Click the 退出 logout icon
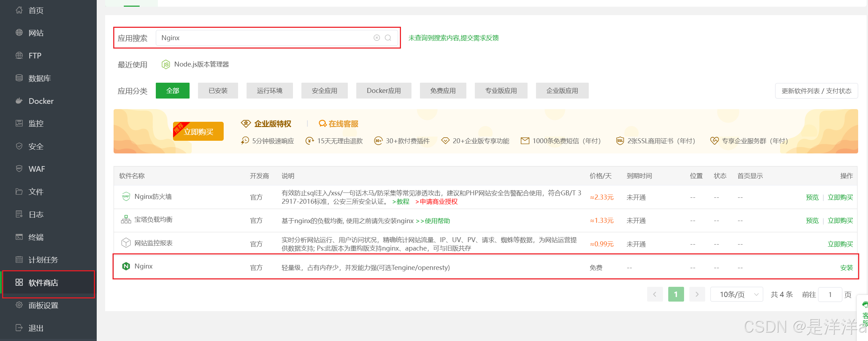 point(19,328)
